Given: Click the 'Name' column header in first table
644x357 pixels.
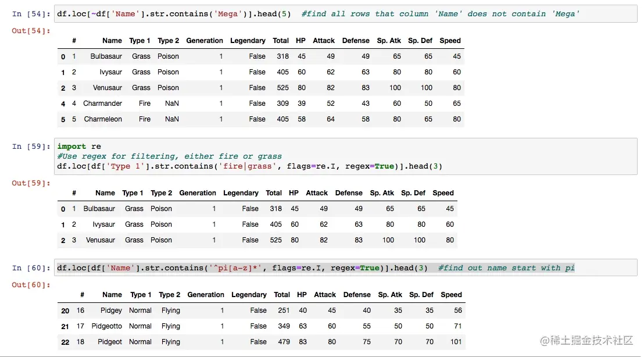Looking at the screenshot, I should click(x=112, y=41).
